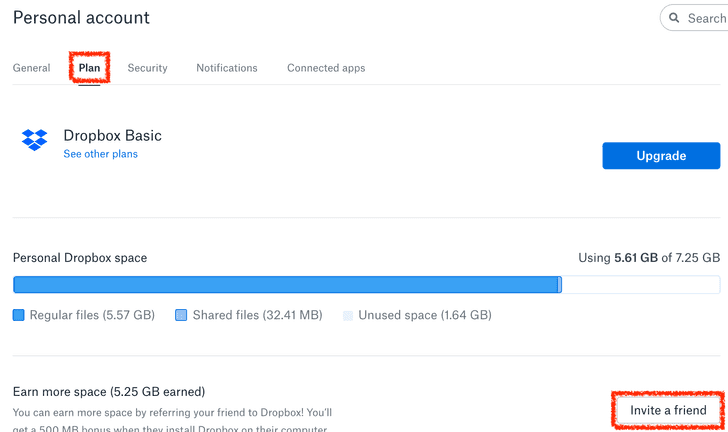The height and width of the screenshot is (432, 728).
Task: Click the Dropbox Basic plan name
Action: coord(112,135)
